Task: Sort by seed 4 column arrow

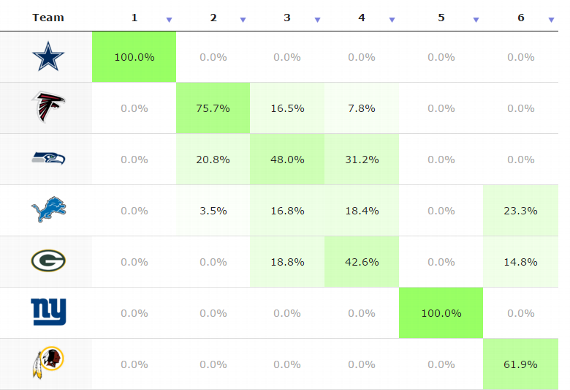Action: pos(392,20)
